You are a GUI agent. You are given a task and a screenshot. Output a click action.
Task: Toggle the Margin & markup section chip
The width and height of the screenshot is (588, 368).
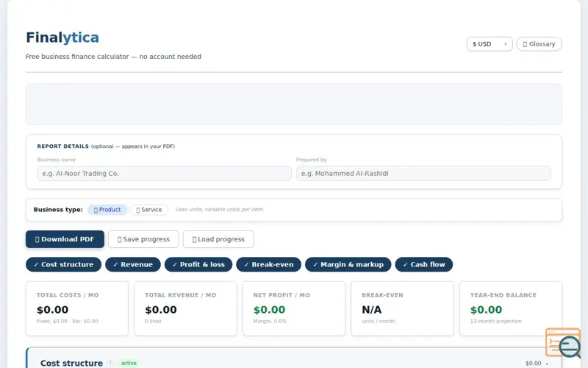[x=348, y=264]
